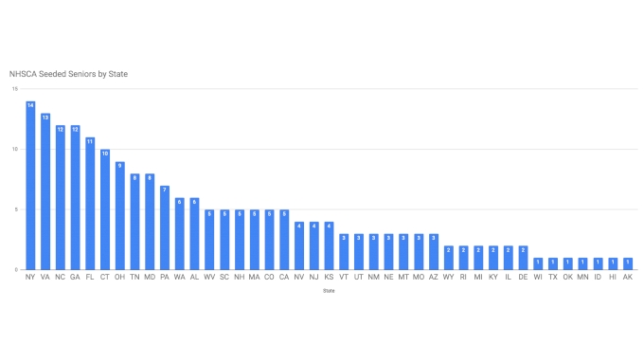This screenshot has height=362, width=644.
Task: Click the HI label on the x-axis
Action: (613, 277)
